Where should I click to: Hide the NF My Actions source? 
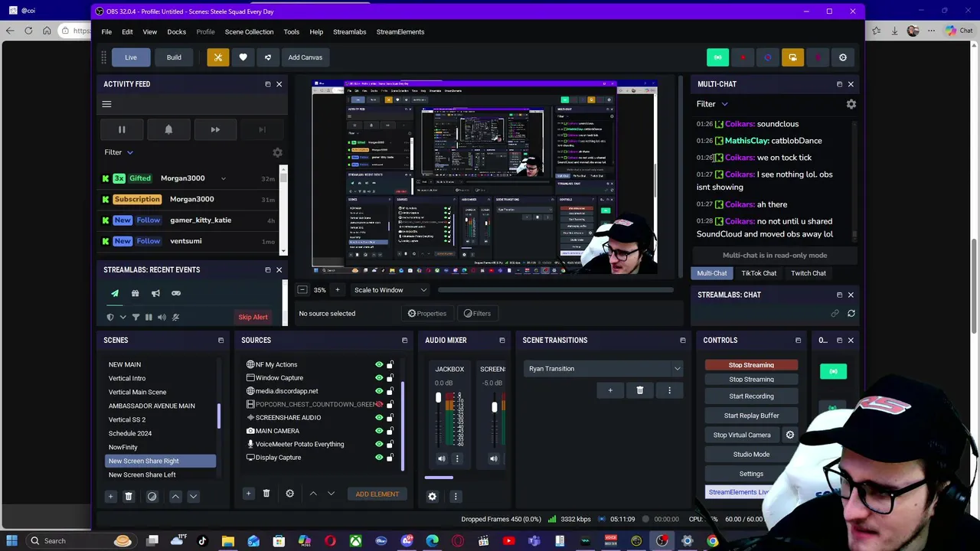click(x=378, y=364)
